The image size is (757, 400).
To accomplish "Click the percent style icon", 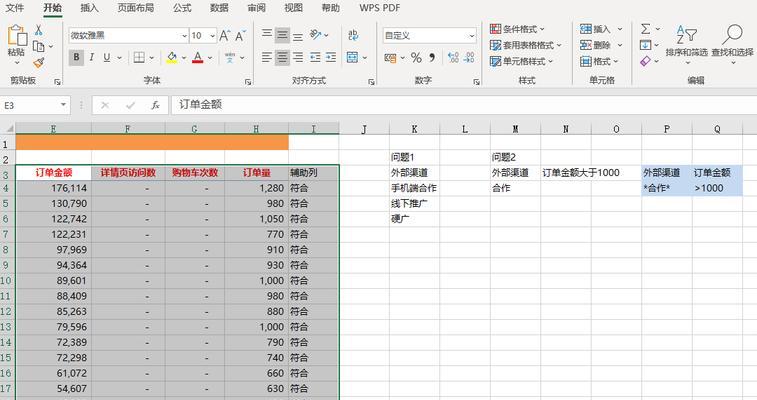I will pos(415,59).
